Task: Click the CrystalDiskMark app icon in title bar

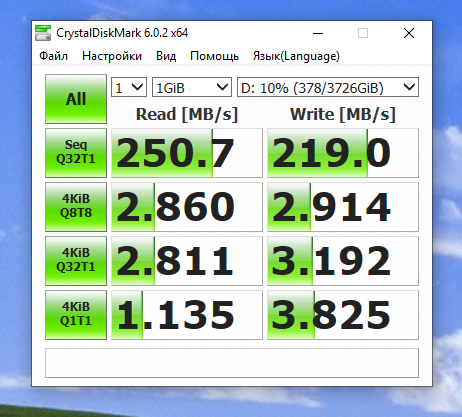Action: point(43,33)
